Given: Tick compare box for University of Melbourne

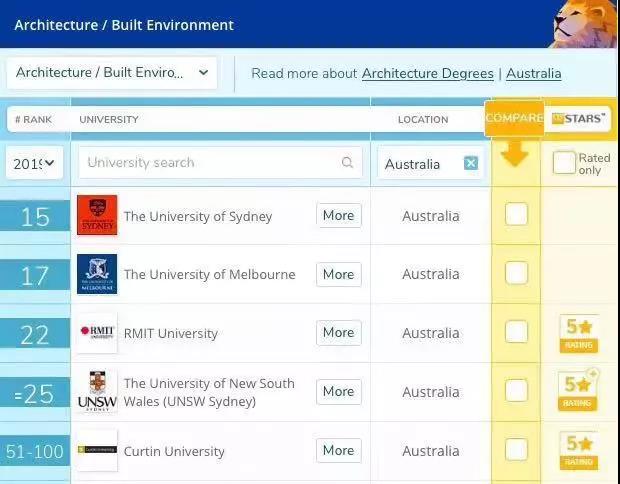Looking at the screenshot, I should point(516,273).
